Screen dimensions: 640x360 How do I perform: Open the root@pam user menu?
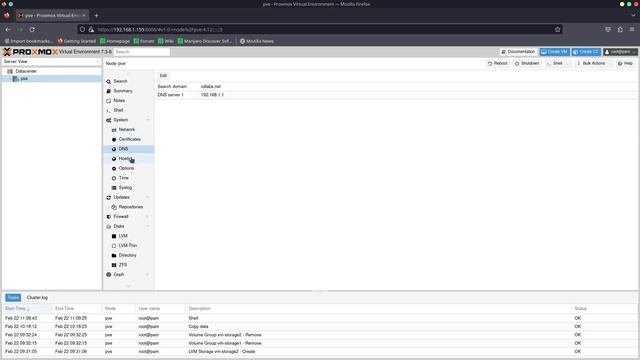(620, 52)
